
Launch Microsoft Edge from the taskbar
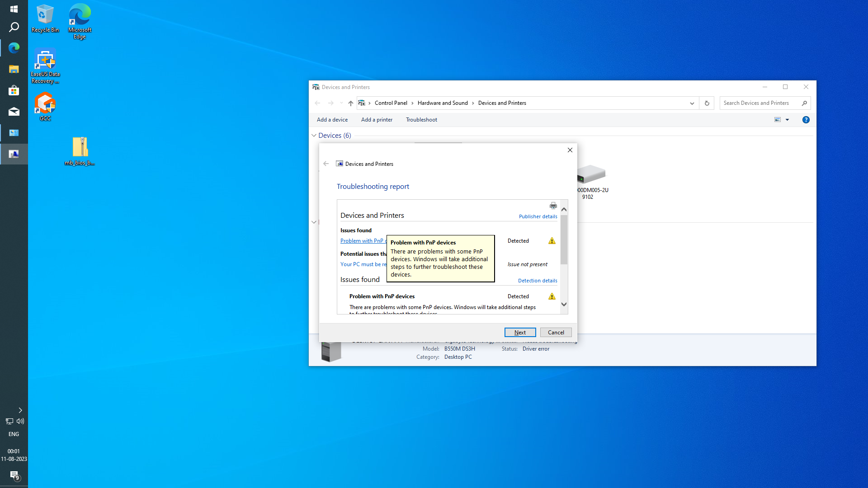14,48
